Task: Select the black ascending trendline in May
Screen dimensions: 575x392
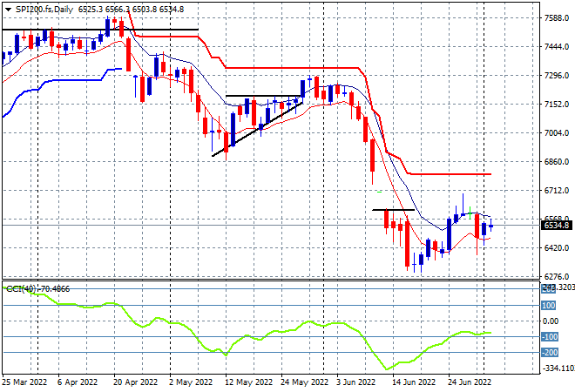Action: pyautogui.click(x=253, y=131)
